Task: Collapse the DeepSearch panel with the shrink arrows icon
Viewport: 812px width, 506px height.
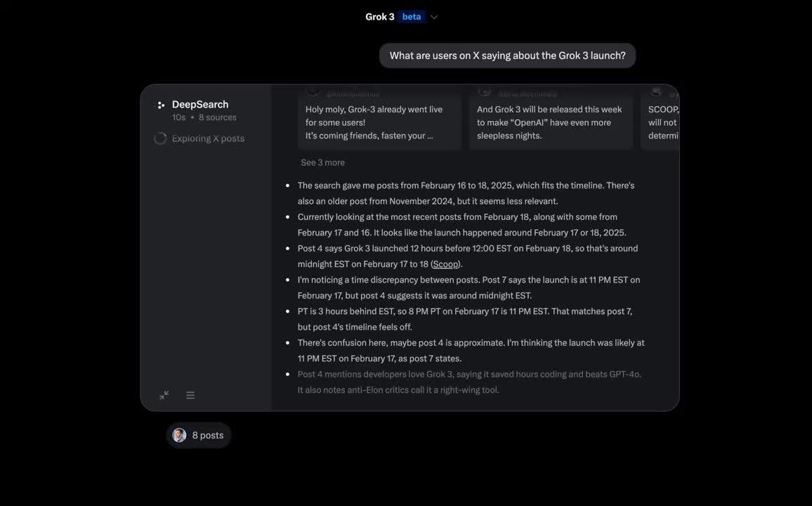Action: coord(164,395)
